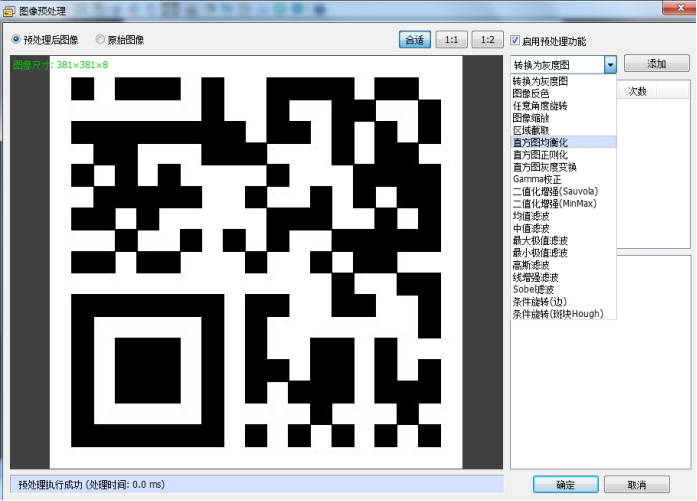The height and width of the screenshot is (501, 697).
Task: Click the combo box text 转换为灰度图
Action: (x=542, y=65)
